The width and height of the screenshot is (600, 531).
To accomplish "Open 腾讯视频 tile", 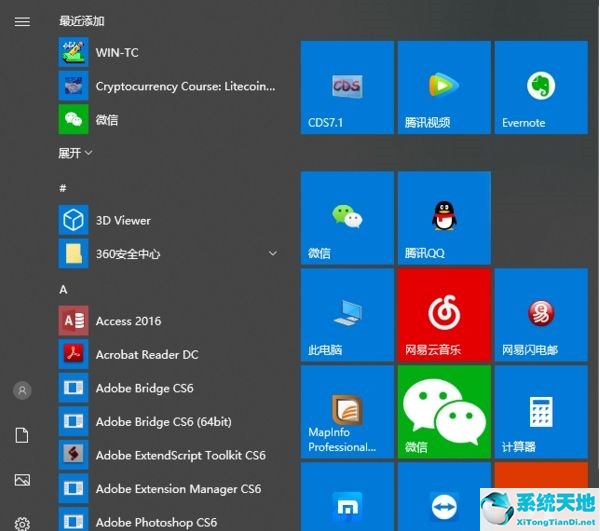I will [x=444, y=88].
